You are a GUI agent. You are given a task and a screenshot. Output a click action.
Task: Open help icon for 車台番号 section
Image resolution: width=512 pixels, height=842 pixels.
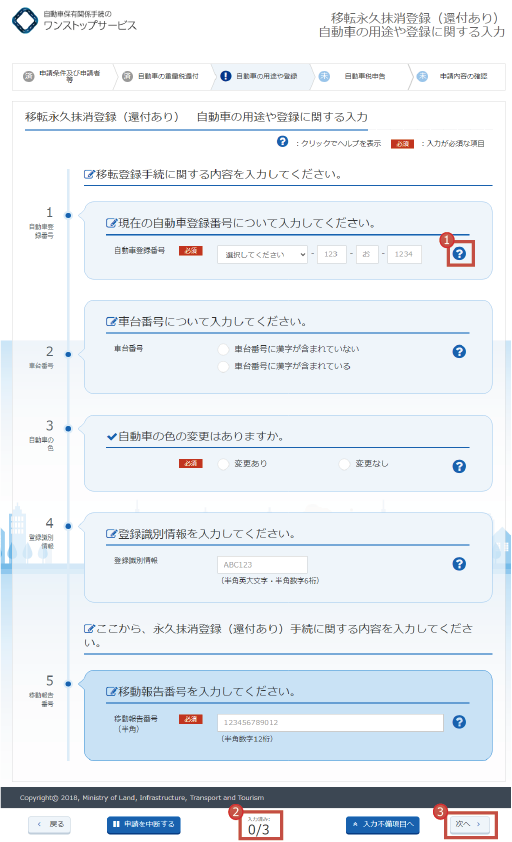459,352
